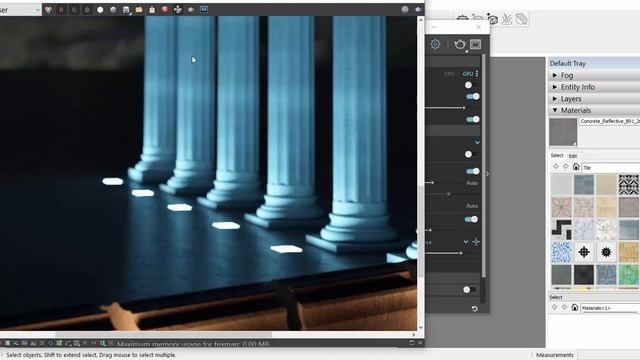The image size is (640, 360).
Task: Stop rendering with the red stop icon
Action: tap(165, 9)
